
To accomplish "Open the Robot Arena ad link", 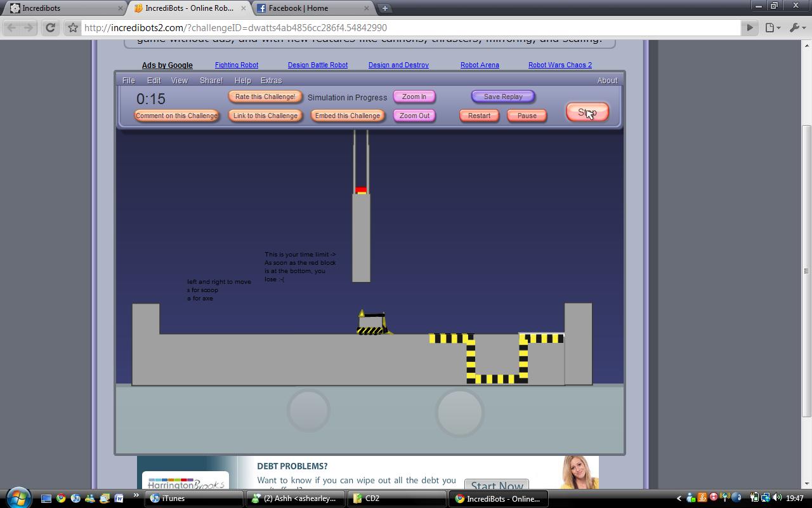I will coord(480,65).
